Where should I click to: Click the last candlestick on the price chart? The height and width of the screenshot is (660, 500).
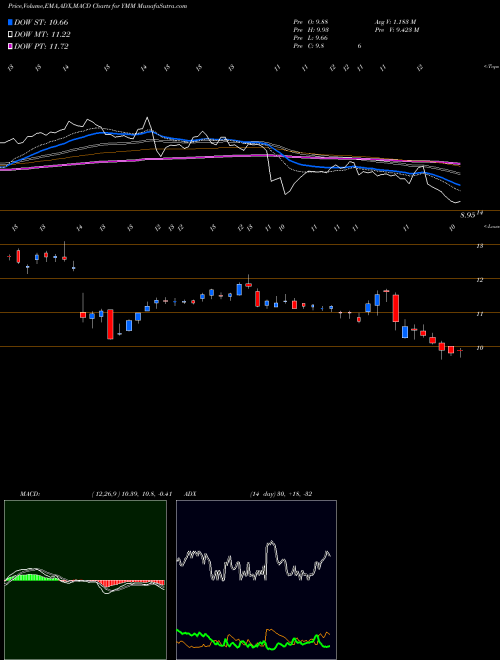click(x=460, y=352)
